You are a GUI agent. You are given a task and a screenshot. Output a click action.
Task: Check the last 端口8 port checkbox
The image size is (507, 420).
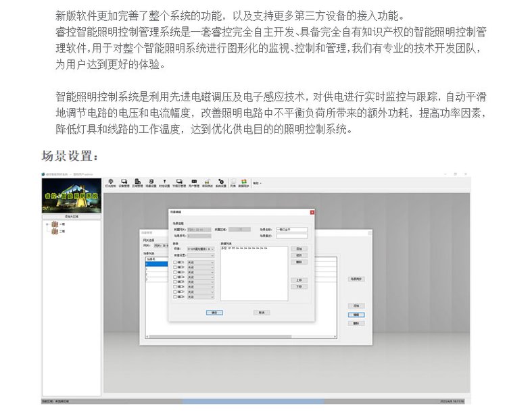pos(175,297)
